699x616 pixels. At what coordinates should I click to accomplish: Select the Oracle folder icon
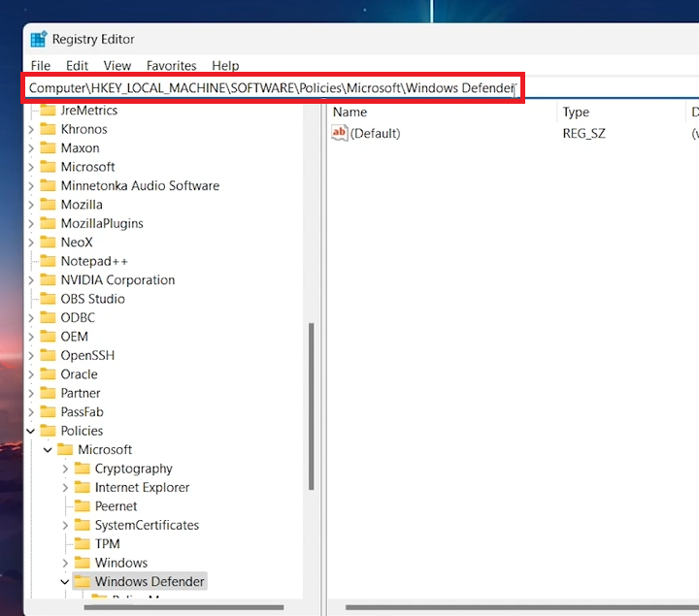pyautogui.click(x=48, y=374)
